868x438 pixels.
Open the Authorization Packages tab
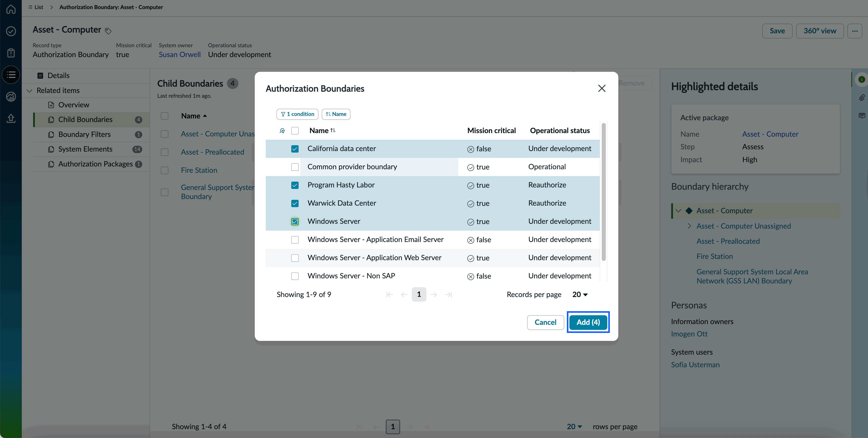pyautogui.click(x=92, y=164)
